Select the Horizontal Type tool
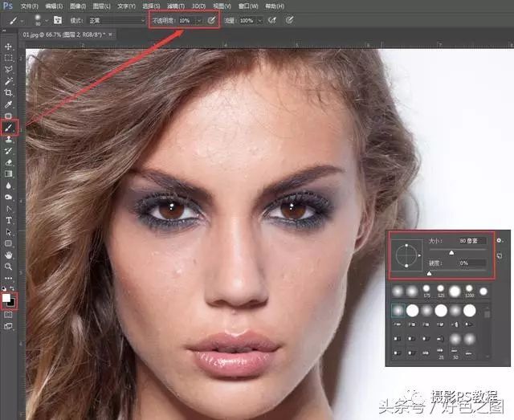 pos(9,219)
